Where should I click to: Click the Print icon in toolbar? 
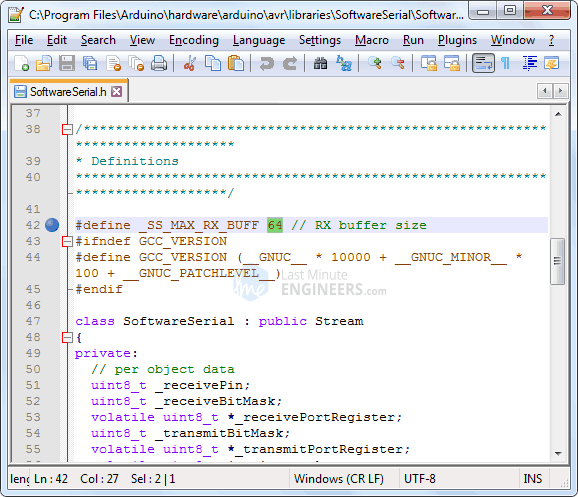(159, 63)
